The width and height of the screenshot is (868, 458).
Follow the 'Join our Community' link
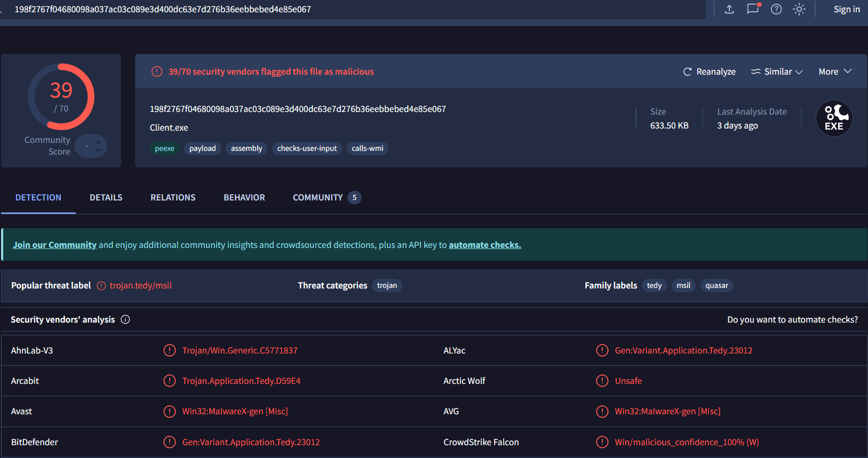(54, 245)
